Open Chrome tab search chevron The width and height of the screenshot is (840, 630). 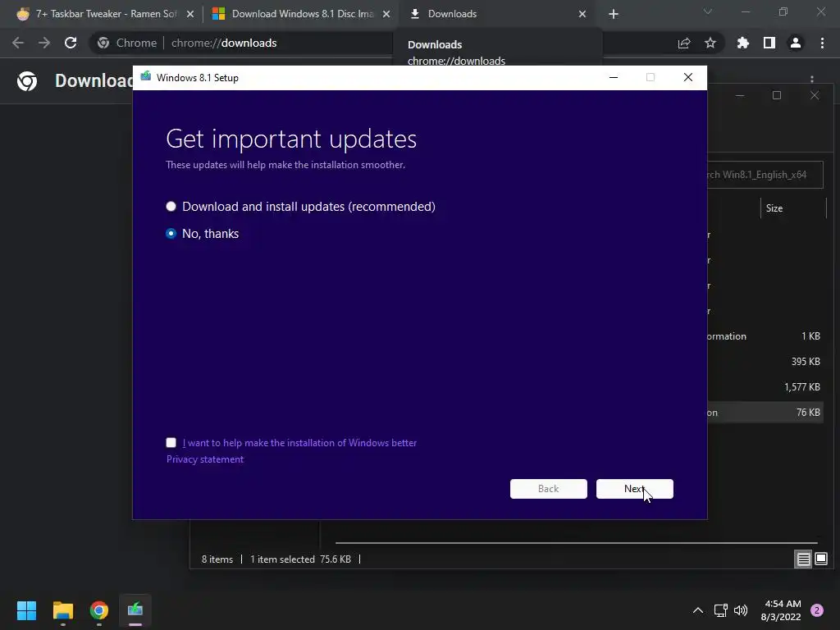point(708,11)
